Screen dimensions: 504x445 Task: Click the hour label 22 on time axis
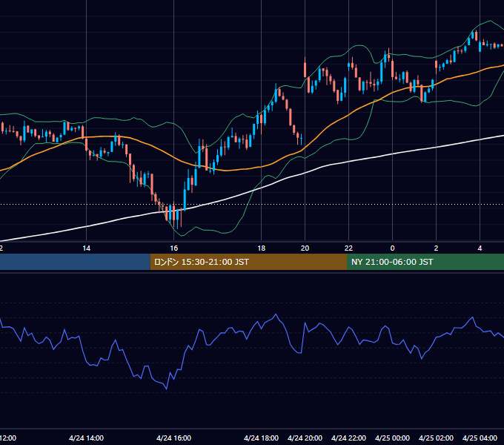349,248
